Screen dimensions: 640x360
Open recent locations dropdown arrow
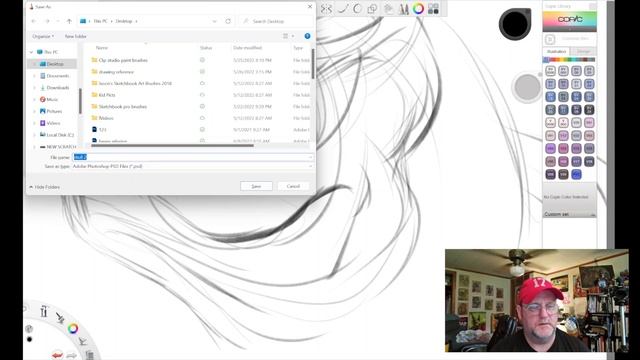[x=58, y=21]
